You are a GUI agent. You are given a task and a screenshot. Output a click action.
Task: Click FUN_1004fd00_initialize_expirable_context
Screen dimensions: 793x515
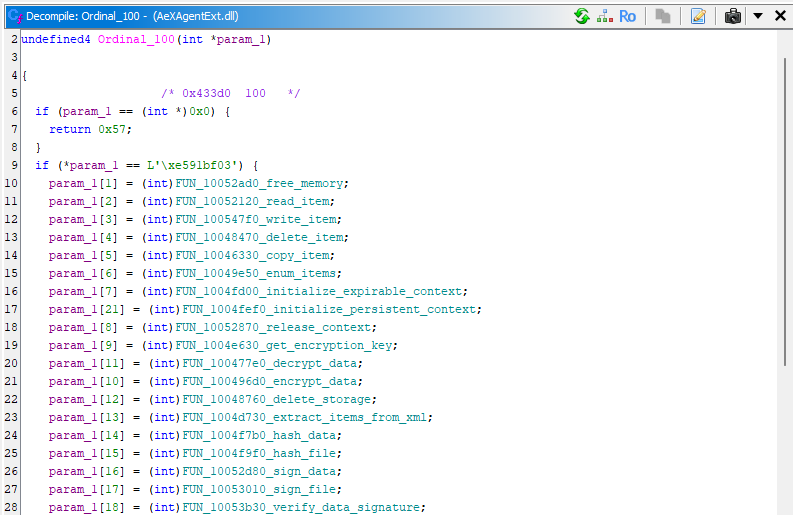pos(319,291)
